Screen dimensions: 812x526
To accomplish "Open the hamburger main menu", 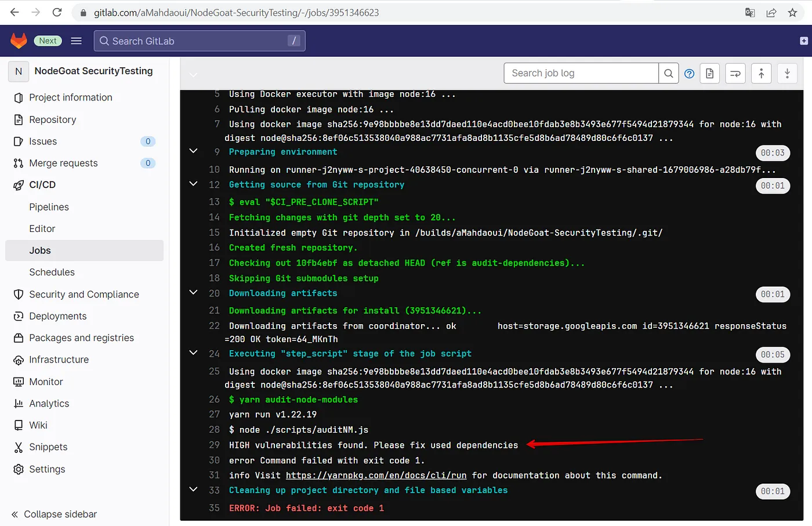I will [x=76, y=41].
